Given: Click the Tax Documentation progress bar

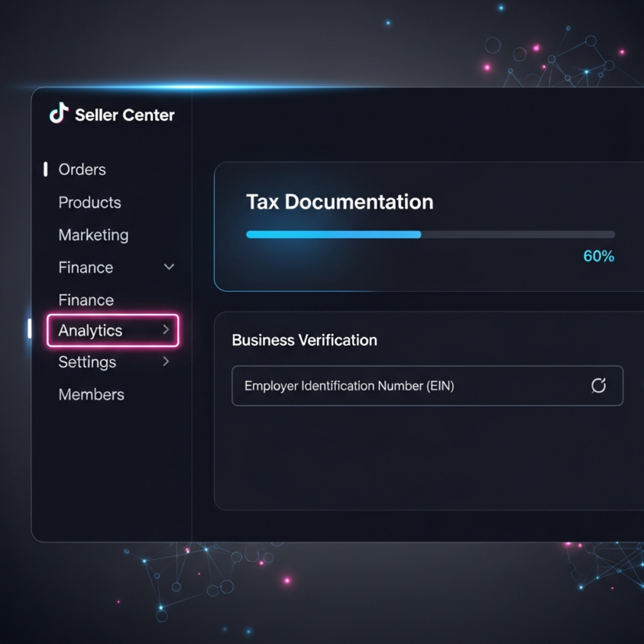Looking at the screenshot, I should pos(430,235).
